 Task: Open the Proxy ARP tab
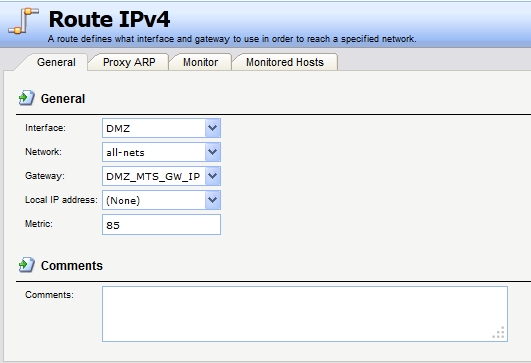pyautogui.click(x=129, y=62)
